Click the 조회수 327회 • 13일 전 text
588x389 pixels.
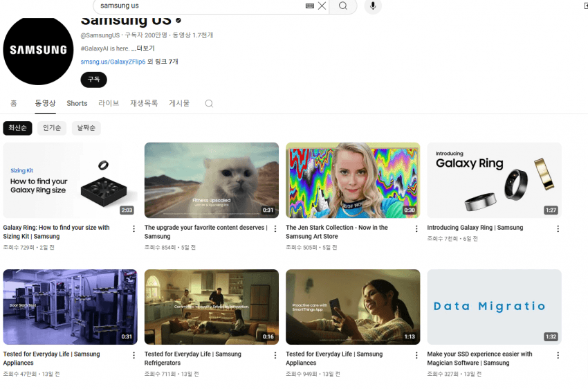tap(454, 374)
